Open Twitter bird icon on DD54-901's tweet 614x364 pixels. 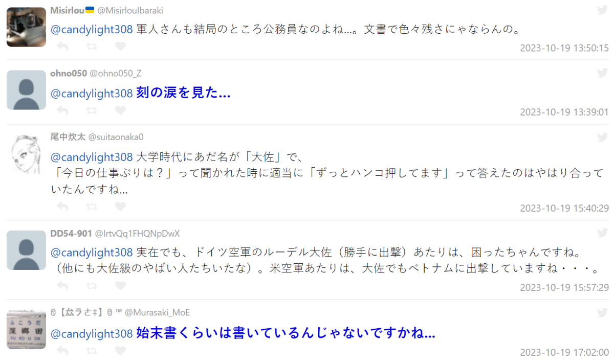point(603,233)
